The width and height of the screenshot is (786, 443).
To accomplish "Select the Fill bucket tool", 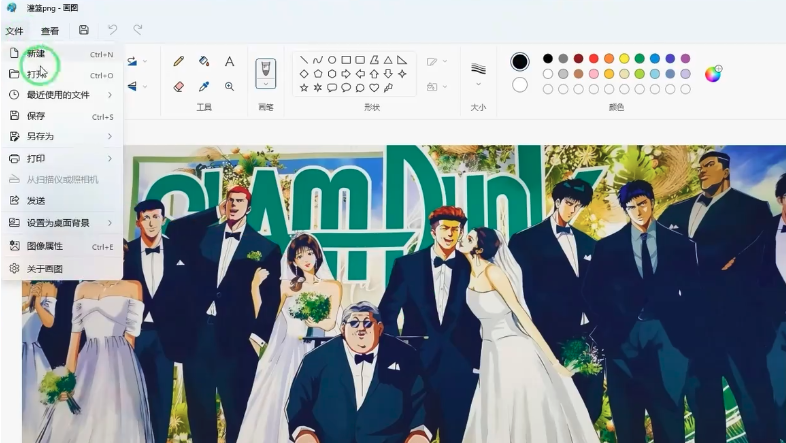I will (204, 61).
